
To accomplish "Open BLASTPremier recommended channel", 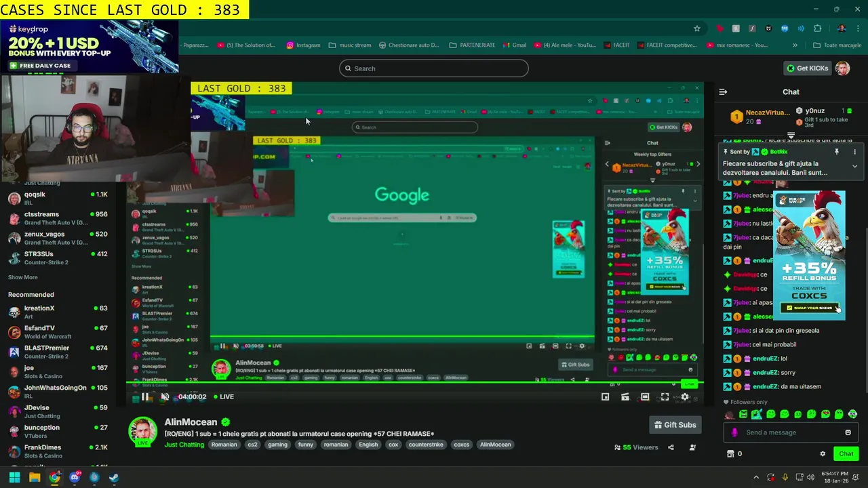I will tap(57, 352).
